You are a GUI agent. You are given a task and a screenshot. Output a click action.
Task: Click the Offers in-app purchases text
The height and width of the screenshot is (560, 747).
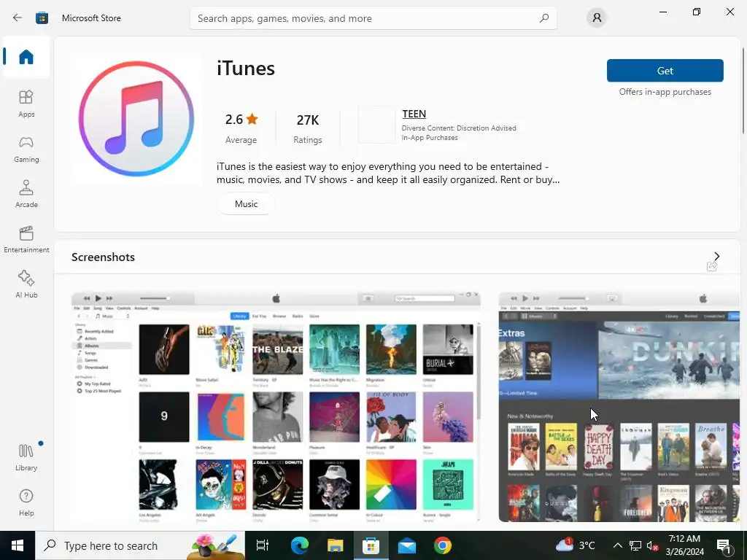(665, 91)
